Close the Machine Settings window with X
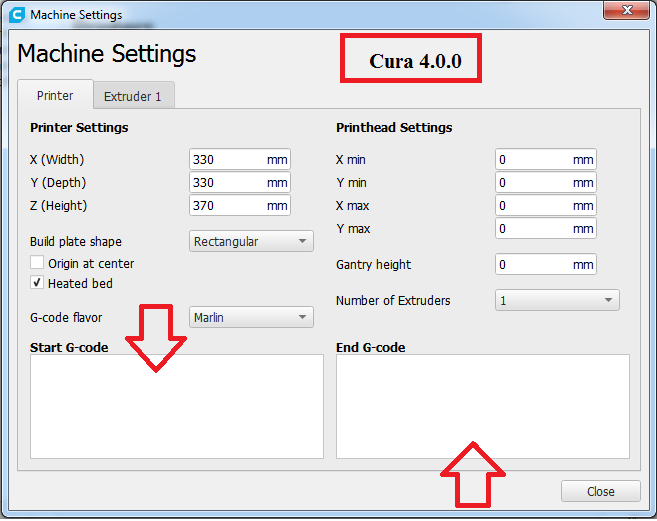Image resolution: width=657 pixels, height=521 pixels. tap(626, 10)
